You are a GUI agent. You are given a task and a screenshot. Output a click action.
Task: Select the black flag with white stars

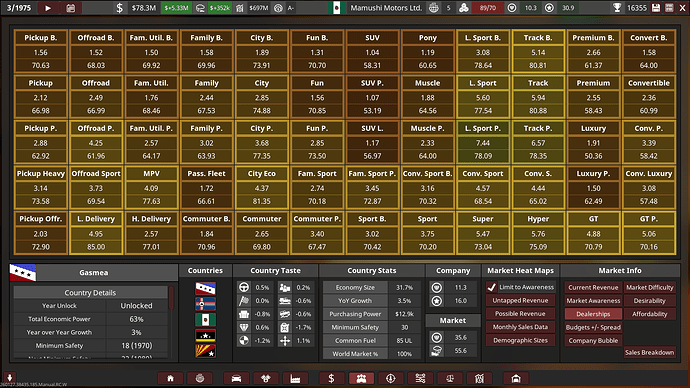click(206, 336)
